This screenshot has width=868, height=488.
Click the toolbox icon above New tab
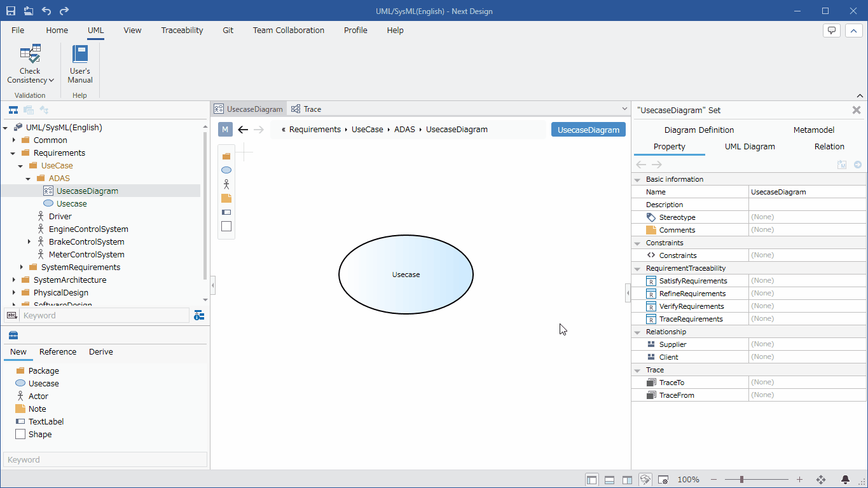click(13, 335)
